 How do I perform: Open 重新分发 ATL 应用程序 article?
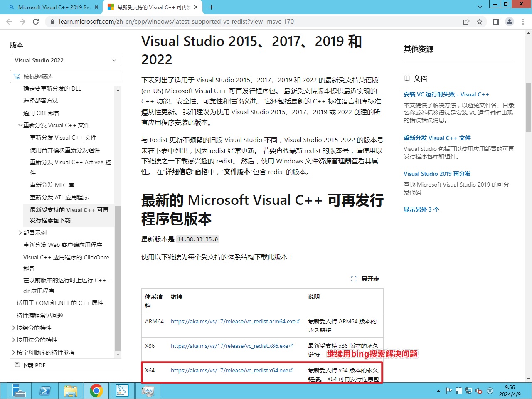(59, 197)
